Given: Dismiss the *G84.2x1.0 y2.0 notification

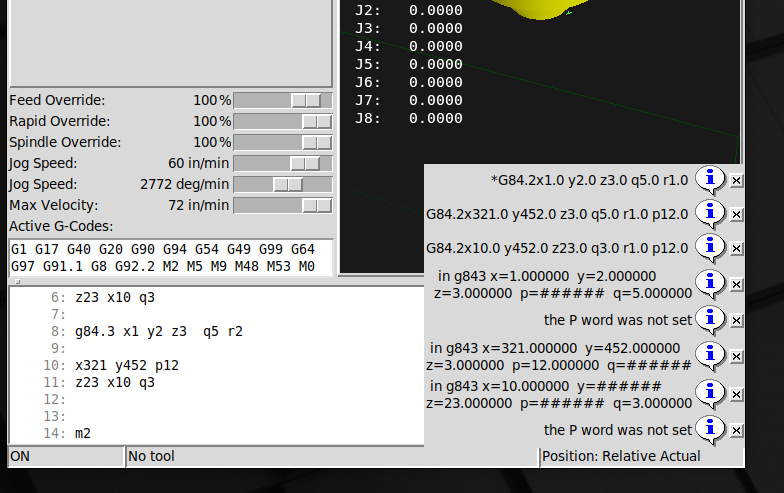Looking at the screenshot, I should click(736, 180).
